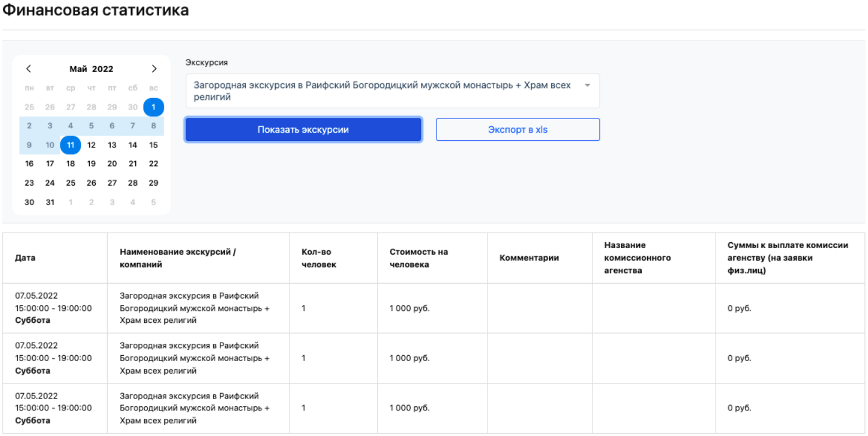Go to previous month in calendar
The image size is (868, 436).
[x=29, y=69]
